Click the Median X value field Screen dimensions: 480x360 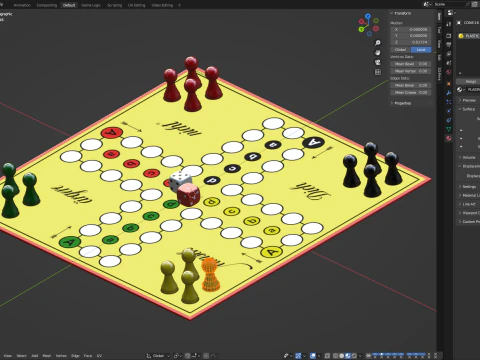pyautogui.click(x=411, y=29)
